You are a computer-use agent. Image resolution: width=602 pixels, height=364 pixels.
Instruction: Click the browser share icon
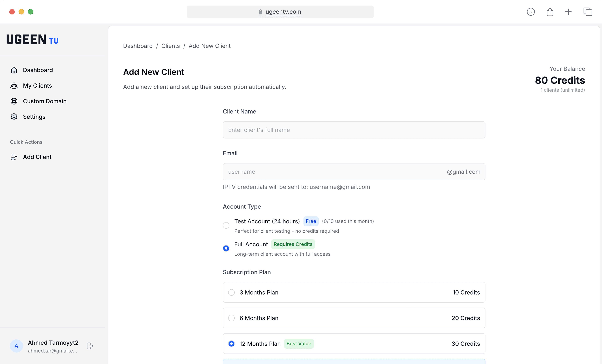tap(550, 12)
